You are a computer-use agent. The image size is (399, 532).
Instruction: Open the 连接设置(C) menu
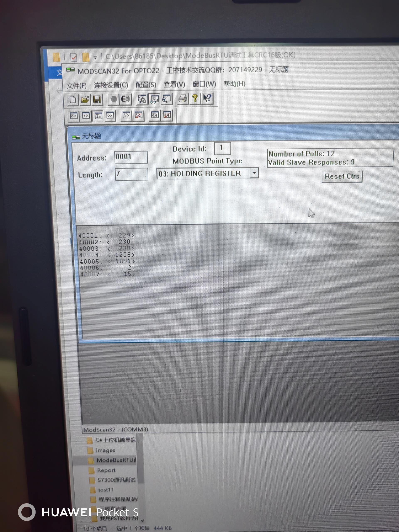click(111, 85)
